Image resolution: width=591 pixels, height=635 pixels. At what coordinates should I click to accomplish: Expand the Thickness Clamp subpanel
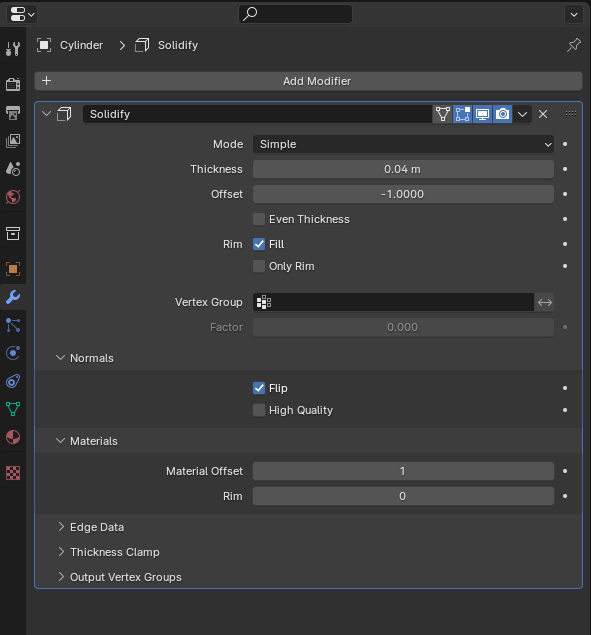pyautogui.click(x=61, y=552)
